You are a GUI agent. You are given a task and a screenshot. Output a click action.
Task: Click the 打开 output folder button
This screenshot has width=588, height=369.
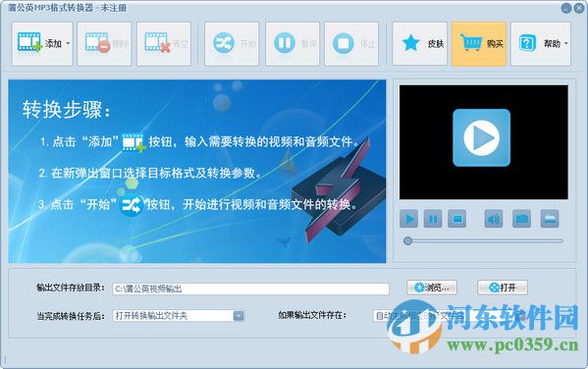click(x=503, y=288)
